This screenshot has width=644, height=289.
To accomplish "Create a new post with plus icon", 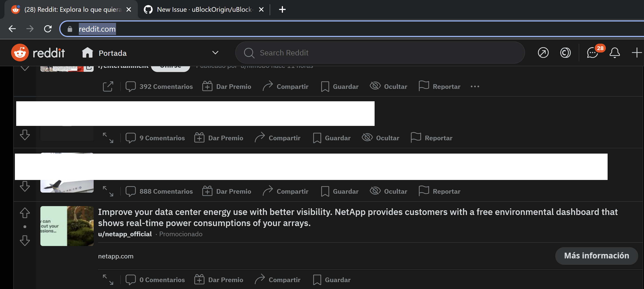I will pyautogui.click(x=636, y=53).
